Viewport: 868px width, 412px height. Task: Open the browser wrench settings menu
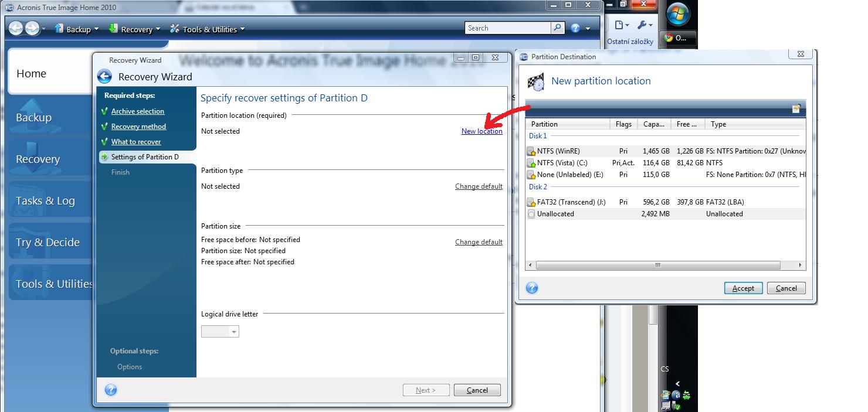pyautogui.click(x=644, y=25)
